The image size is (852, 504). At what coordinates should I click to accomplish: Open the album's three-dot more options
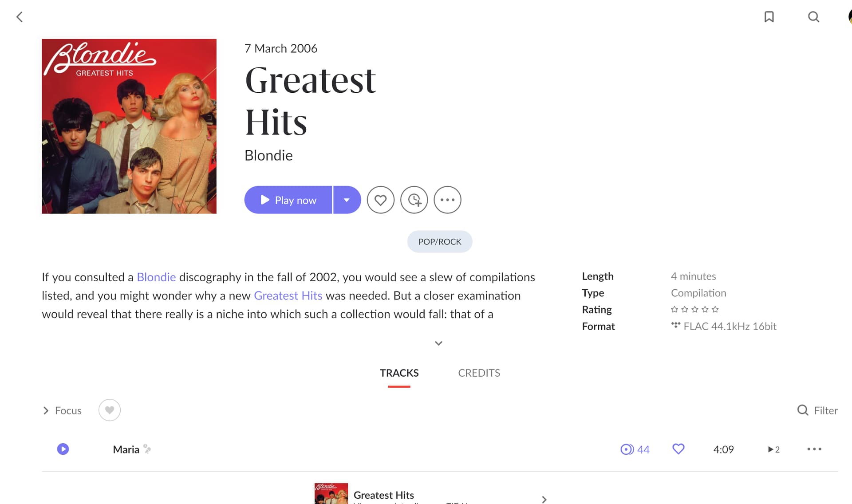447,200
